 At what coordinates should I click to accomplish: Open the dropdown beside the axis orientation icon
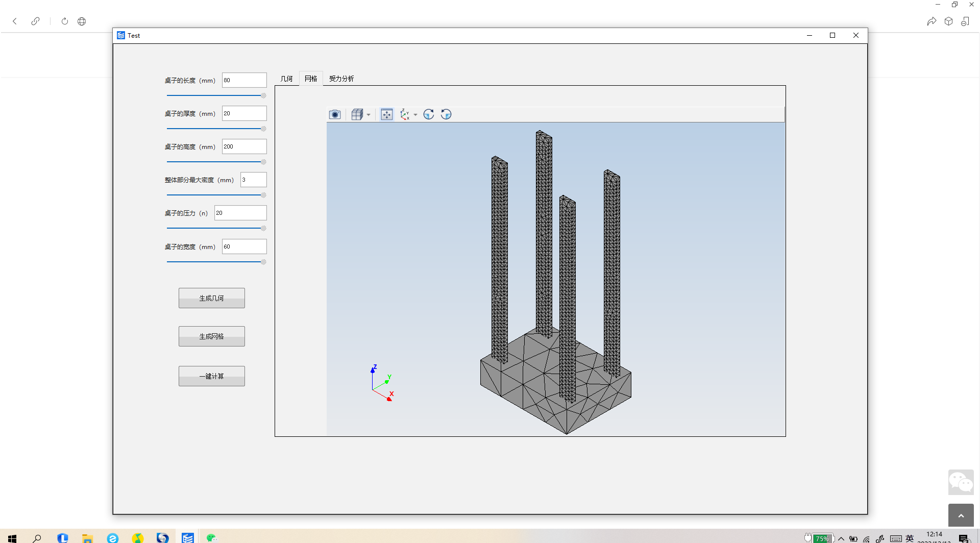click(415, 115)
